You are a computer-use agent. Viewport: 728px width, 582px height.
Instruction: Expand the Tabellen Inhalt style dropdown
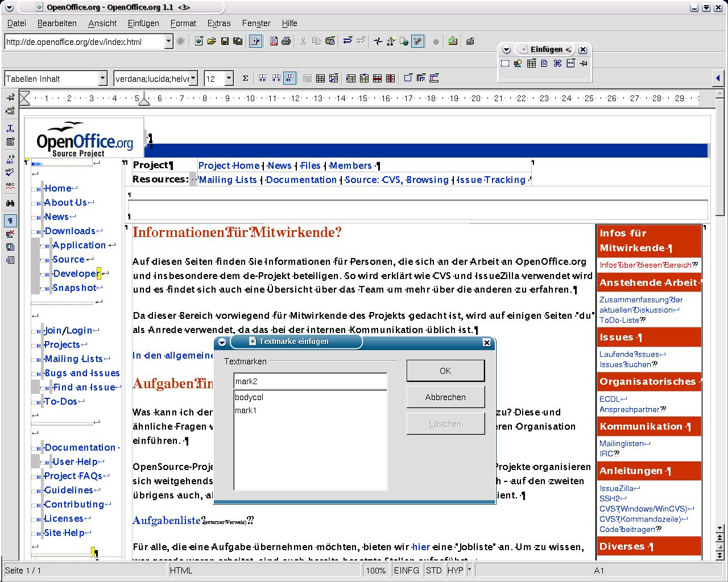(102, 78)
